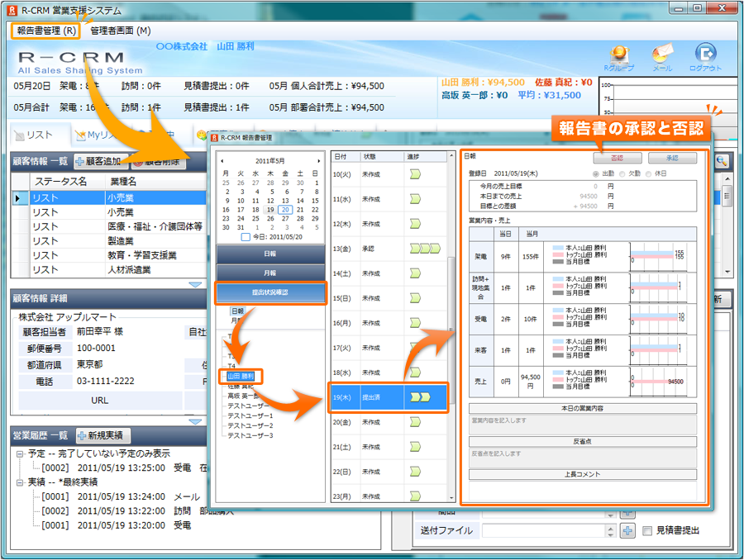Switch to the リスト tab

point(40,135)
